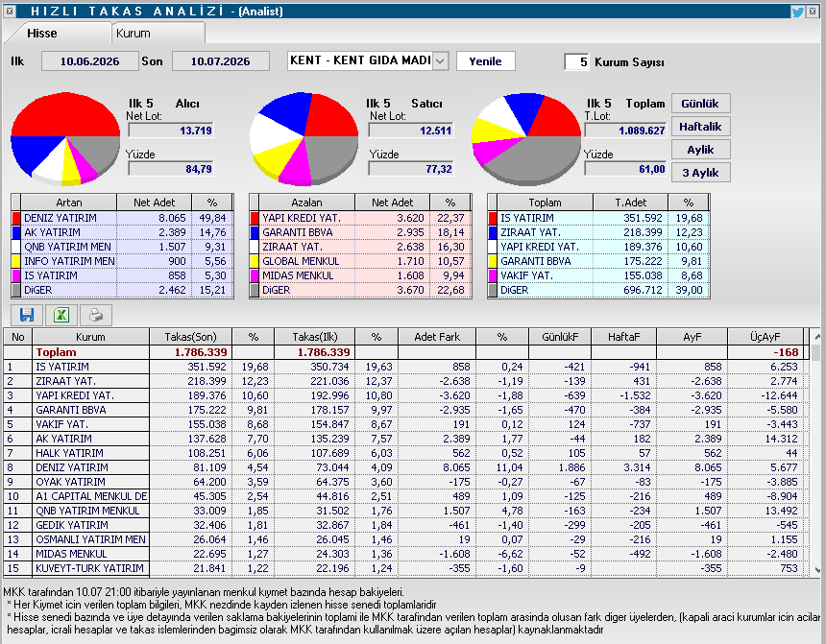The image size is (826, 644).
Task: Focus the Kurum Sayısı number field
Action: tap(576, 61)
